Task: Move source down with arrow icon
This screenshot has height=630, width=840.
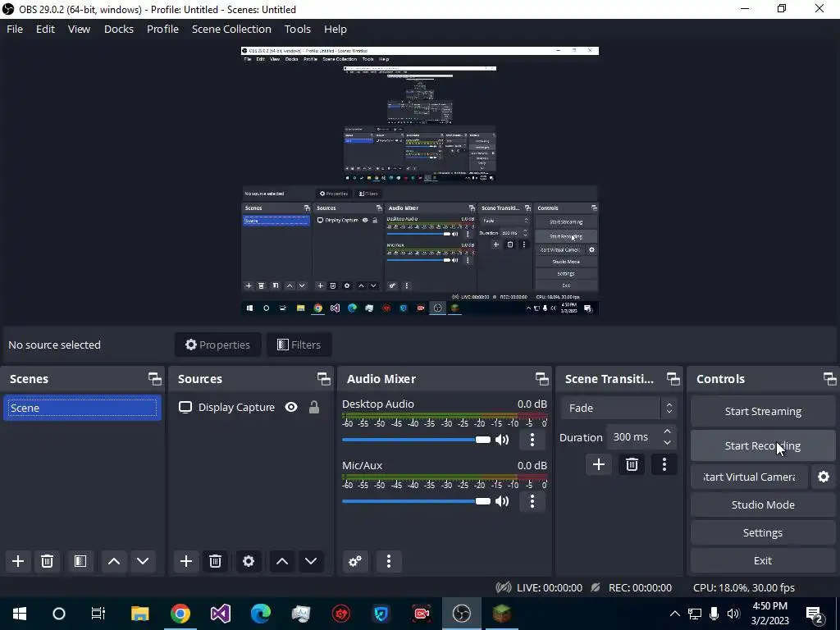Action: tap(311, 561)
